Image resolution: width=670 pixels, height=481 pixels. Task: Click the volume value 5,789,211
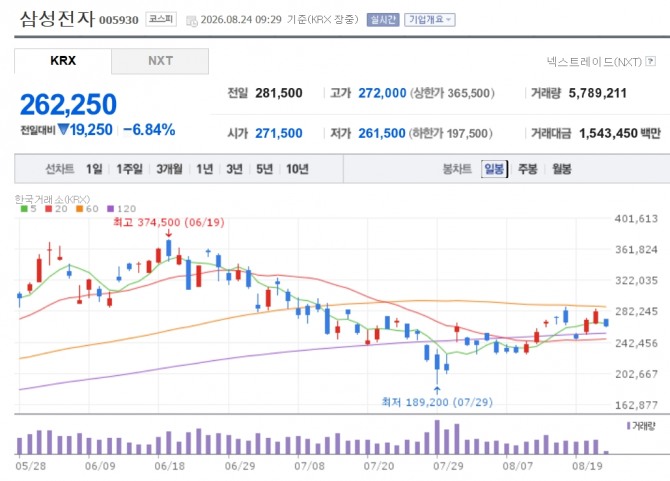[x=597, y=93]
